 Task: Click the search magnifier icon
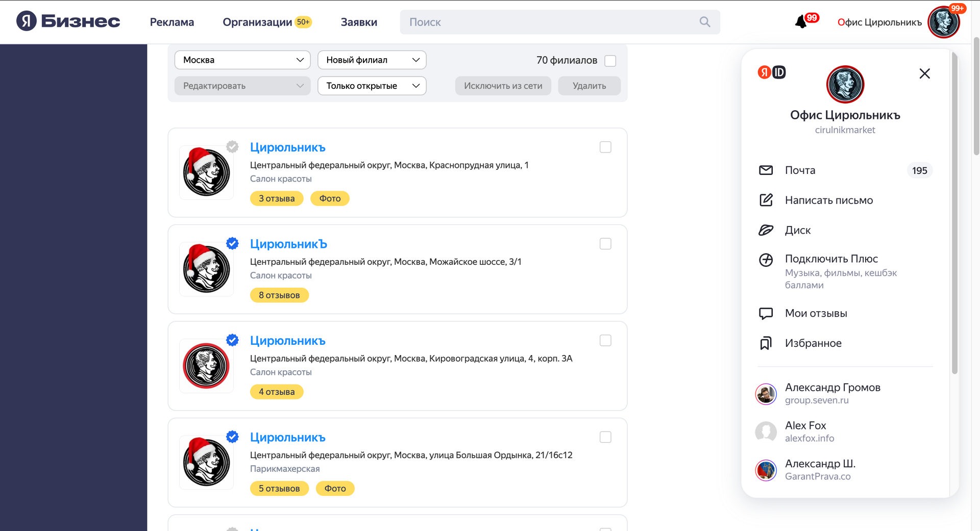point(705,22)
